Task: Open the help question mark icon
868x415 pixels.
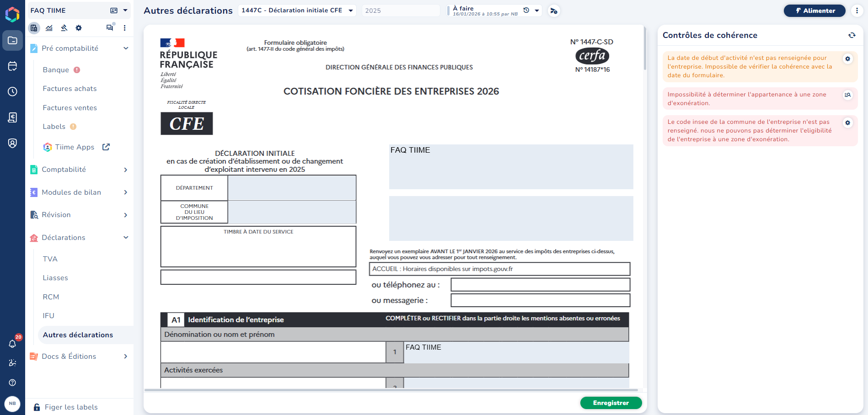Action: pos(12,383)
